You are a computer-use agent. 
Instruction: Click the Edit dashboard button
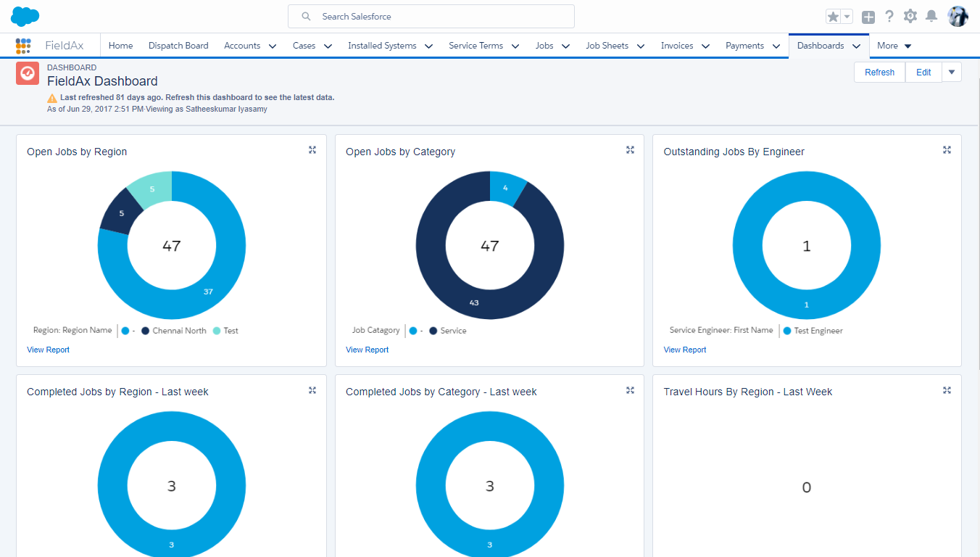pyautogui.click(x=923, y=73)
